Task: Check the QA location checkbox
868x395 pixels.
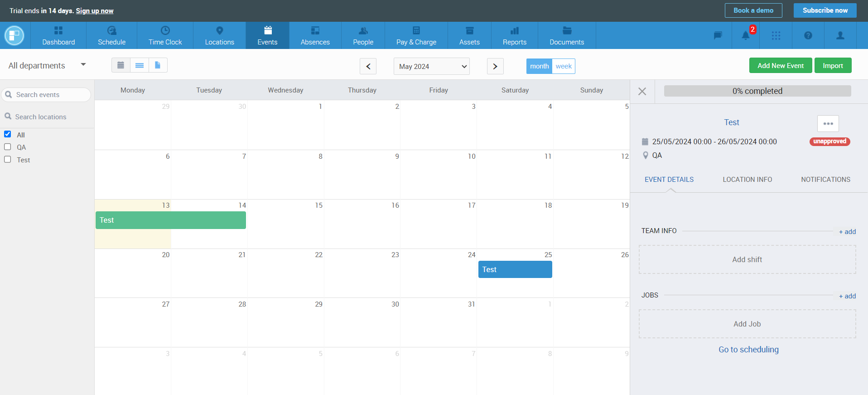Action: (x=7, y=147)
